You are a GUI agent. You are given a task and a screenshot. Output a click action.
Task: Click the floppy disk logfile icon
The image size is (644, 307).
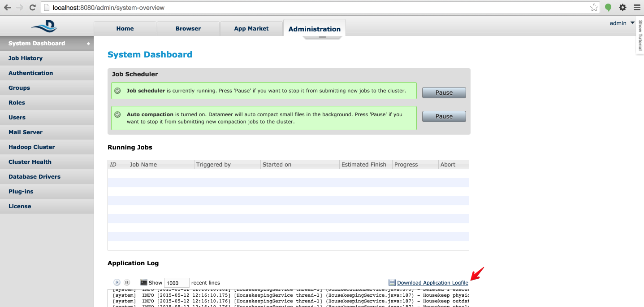392,282
